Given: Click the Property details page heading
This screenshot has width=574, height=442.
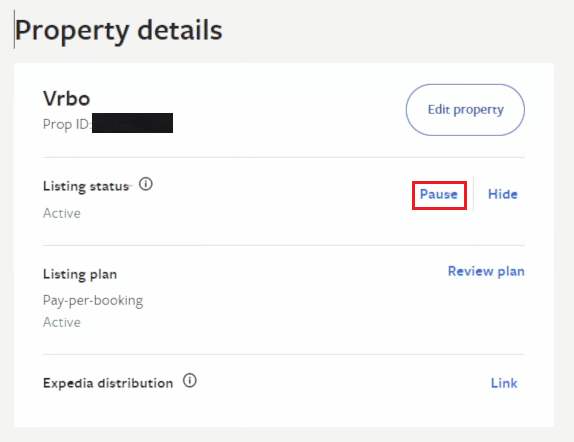Looking at the screenshot, I should coord(119,31).
